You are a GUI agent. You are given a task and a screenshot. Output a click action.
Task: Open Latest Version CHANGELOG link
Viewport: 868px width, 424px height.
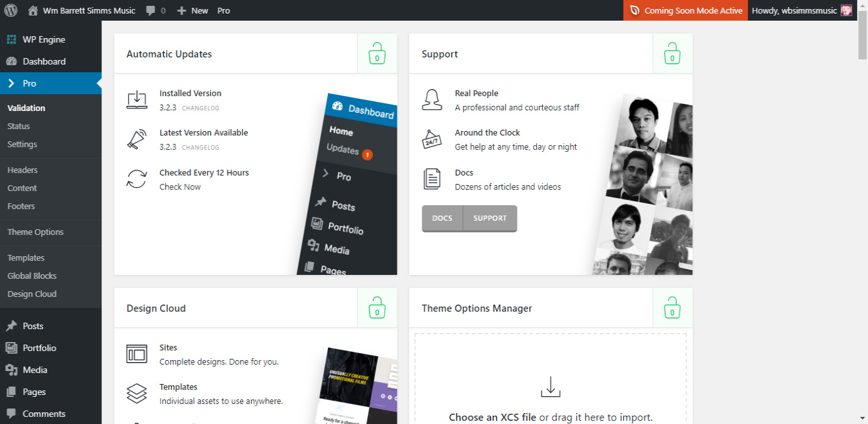pyautogui.click(x=201, y=147)
